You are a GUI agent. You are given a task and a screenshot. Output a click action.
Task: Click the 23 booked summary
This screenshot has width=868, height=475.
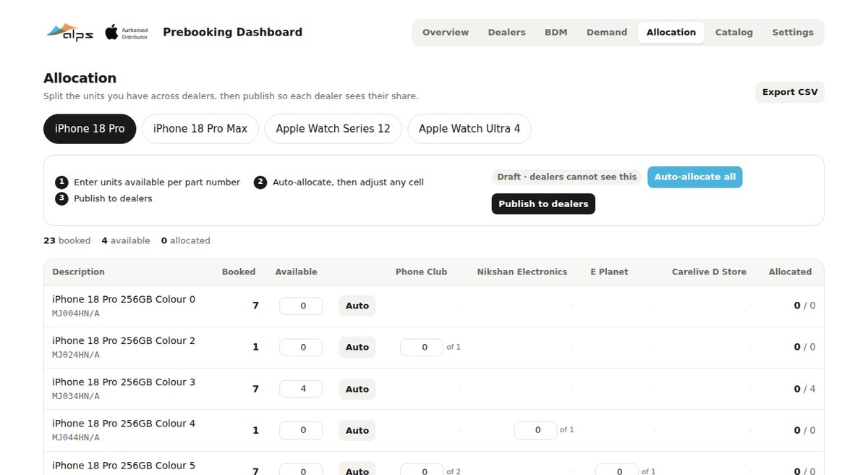point(67,240)
